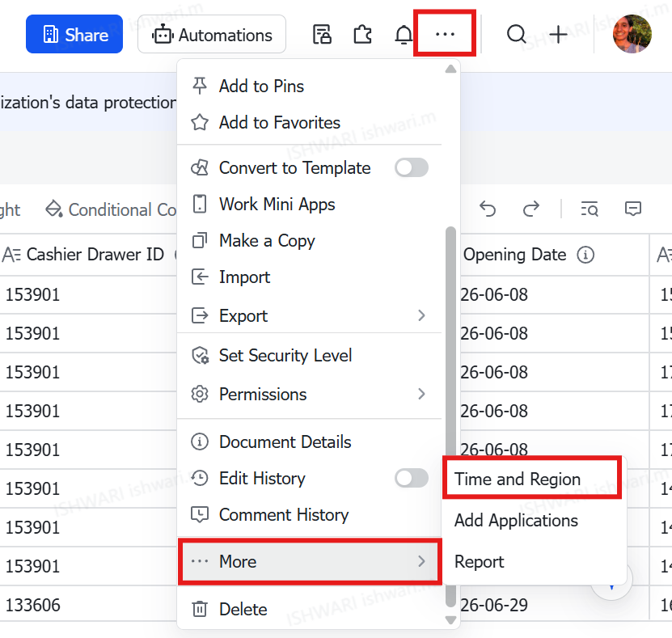Open the user profile avatar

coord(632,34)
